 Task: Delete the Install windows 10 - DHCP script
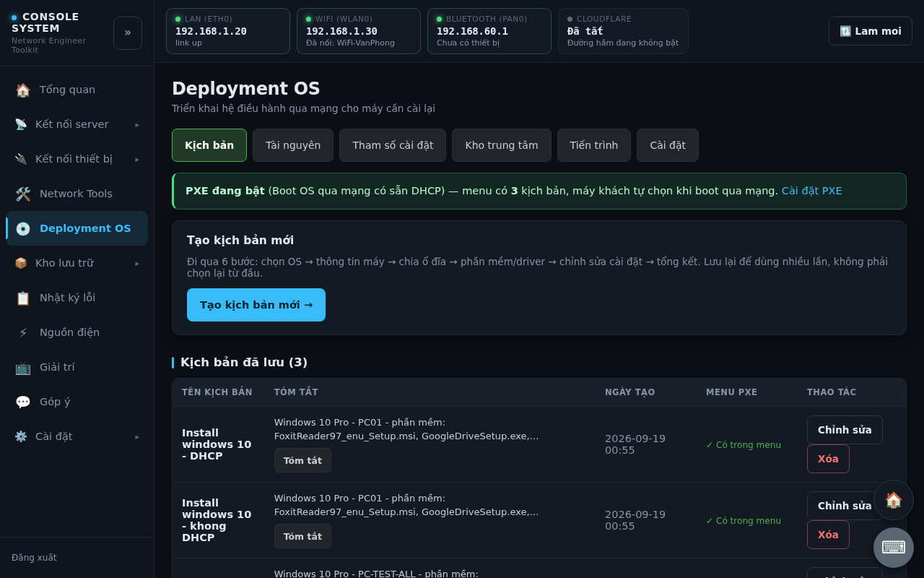[828, 459]
